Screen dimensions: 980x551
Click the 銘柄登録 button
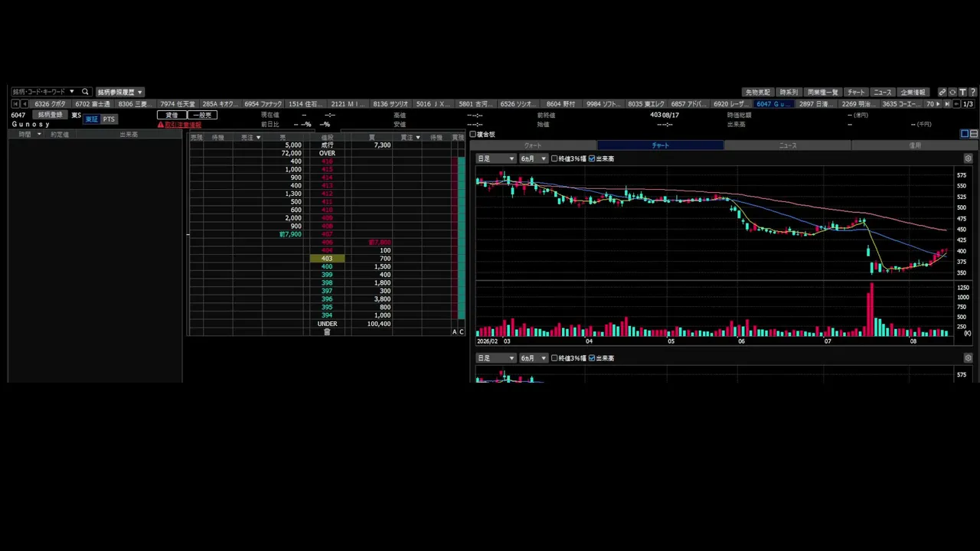coord(50,115)
